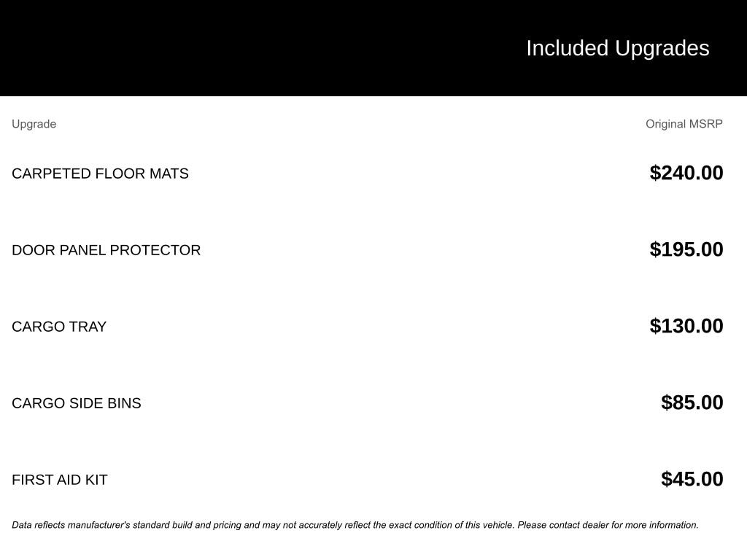Click the $240.00 price value
The height and width of the screenshot is (560, 747).
(686, 173)
